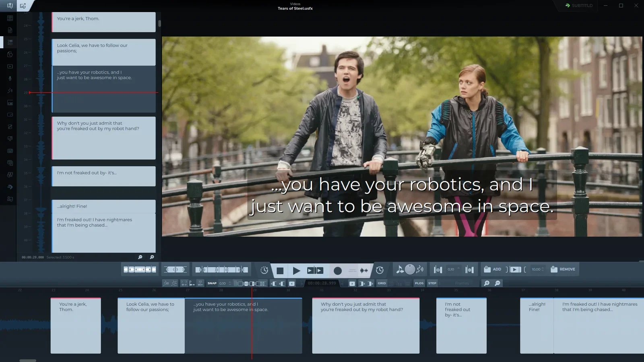Zoom in on subtitle list panel

tap(152, 257)
